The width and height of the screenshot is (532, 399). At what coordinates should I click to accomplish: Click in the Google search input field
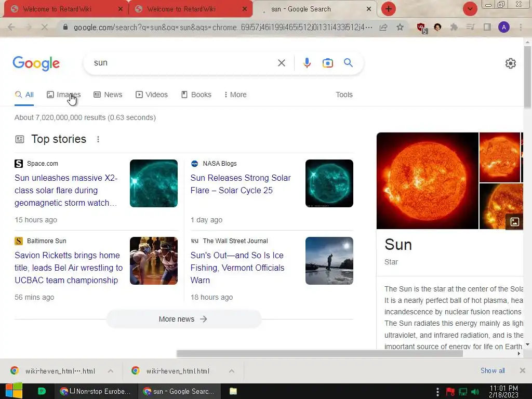point(183,63)
